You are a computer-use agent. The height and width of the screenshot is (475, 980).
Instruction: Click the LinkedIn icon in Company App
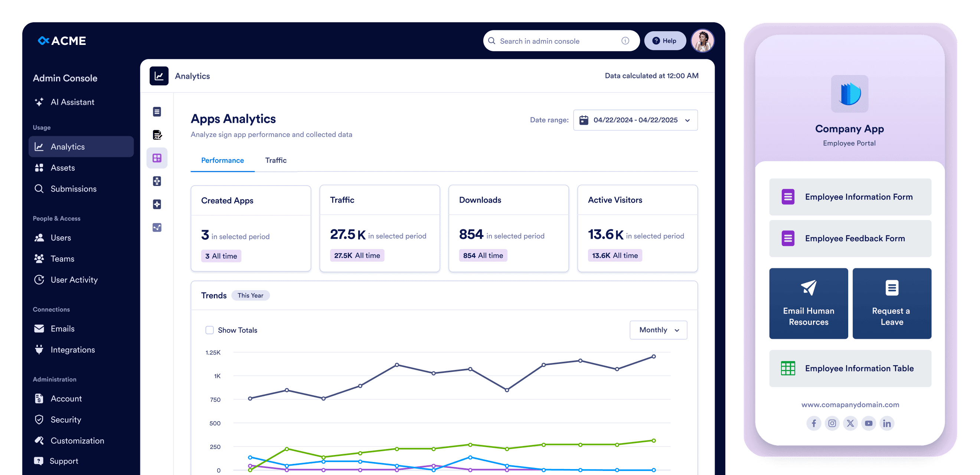point(886,423)
